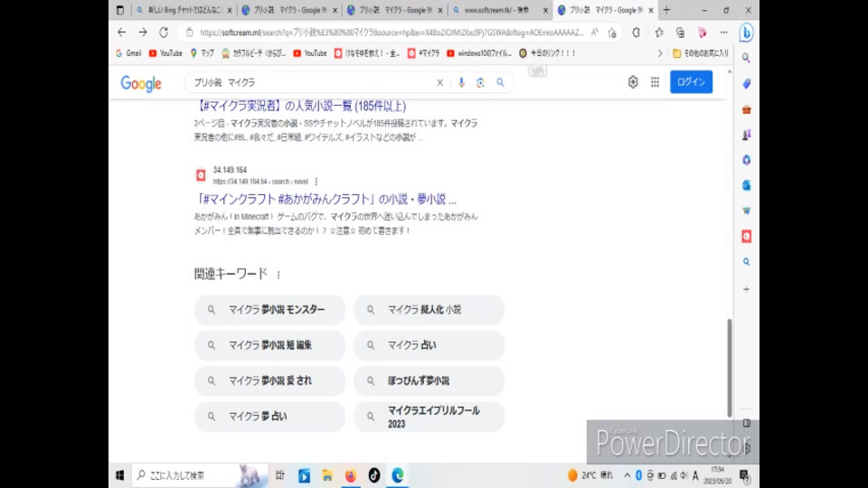
Task: Search by image with Google Lens
Action: (x=480, y=82)
